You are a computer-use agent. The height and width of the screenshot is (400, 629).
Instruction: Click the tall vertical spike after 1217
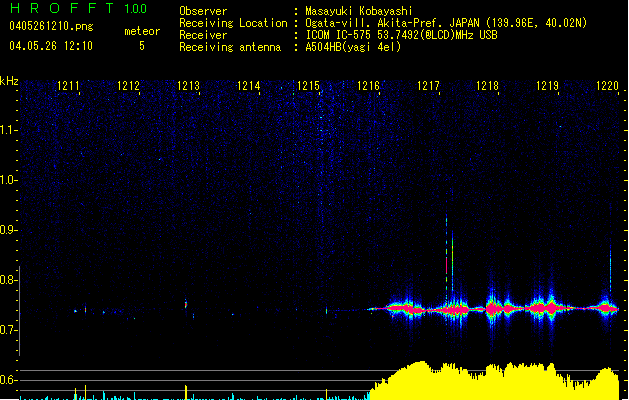click(446, 261)
